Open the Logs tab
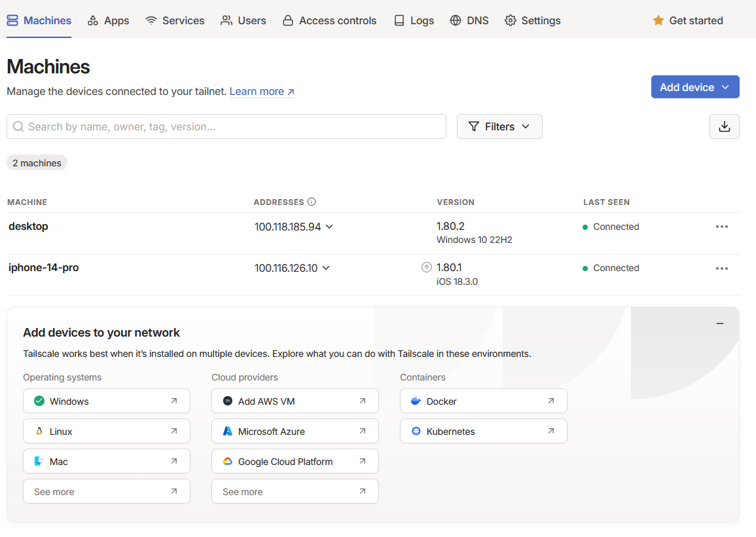756x537 pixels. click(x=414, y=20)
